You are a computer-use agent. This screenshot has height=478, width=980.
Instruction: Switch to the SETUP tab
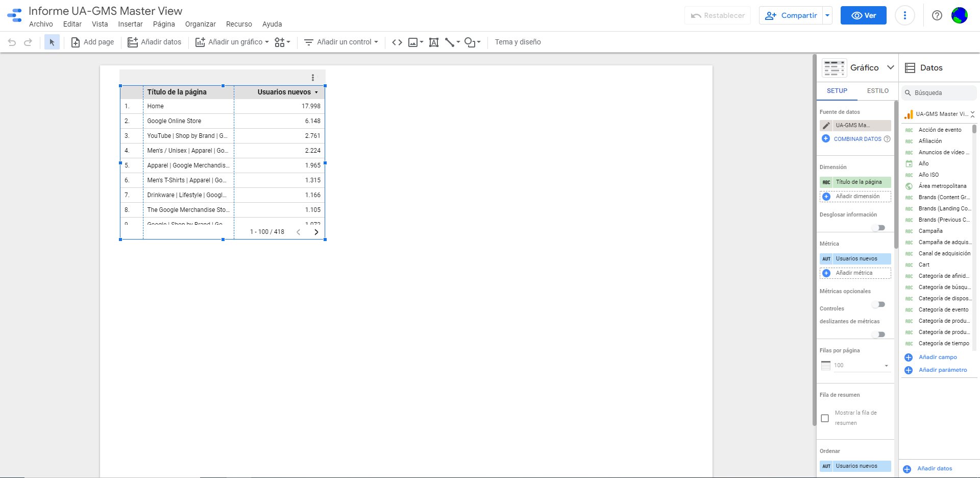click(x=837, y=91)
